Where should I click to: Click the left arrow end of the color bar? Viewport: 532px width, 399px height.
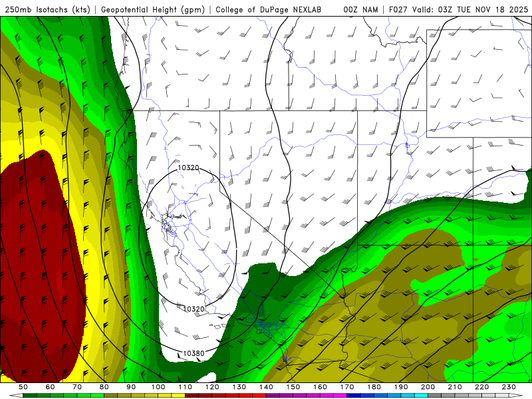point(16,395)
